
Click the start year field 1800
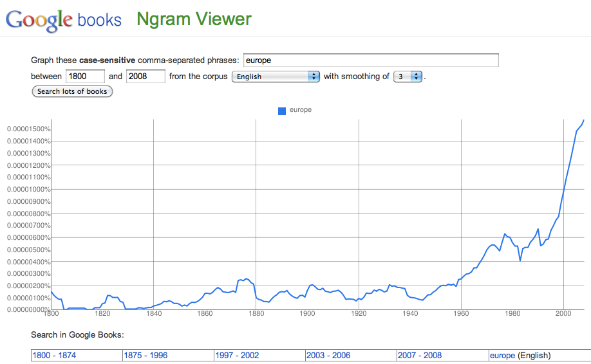(x=85, y=77)
